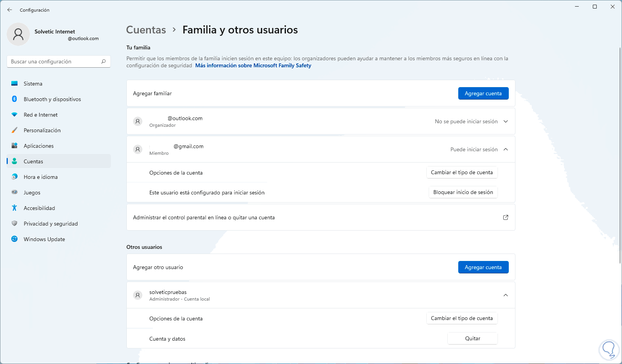Collapse the gmail.com Miembro account
622x364 pixels.
coord(506,149)
